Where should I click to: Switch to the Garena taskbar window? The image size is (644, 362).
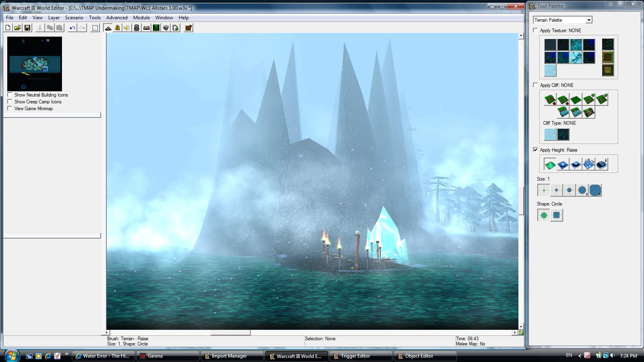point(167,356)
